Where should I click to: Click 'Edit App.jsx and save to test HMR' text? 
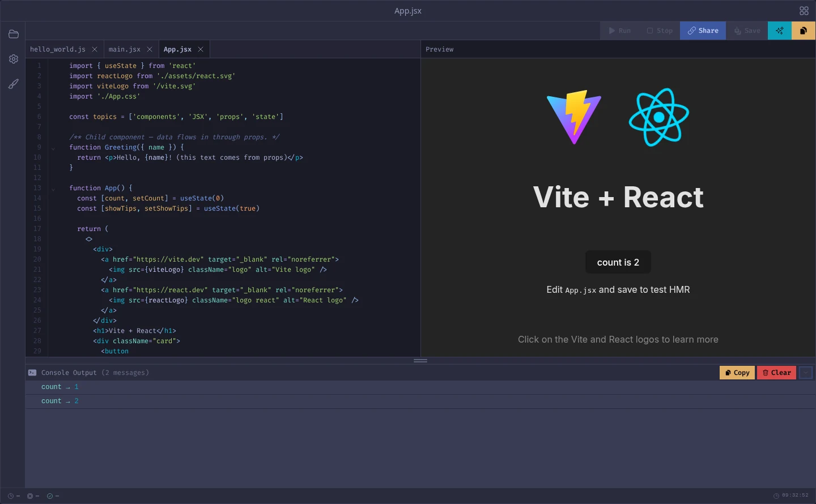[618, 289]
